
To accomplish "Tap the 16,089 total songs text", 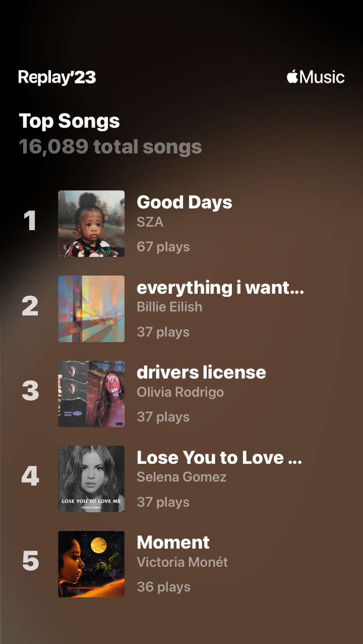I will tap(110, 147).
